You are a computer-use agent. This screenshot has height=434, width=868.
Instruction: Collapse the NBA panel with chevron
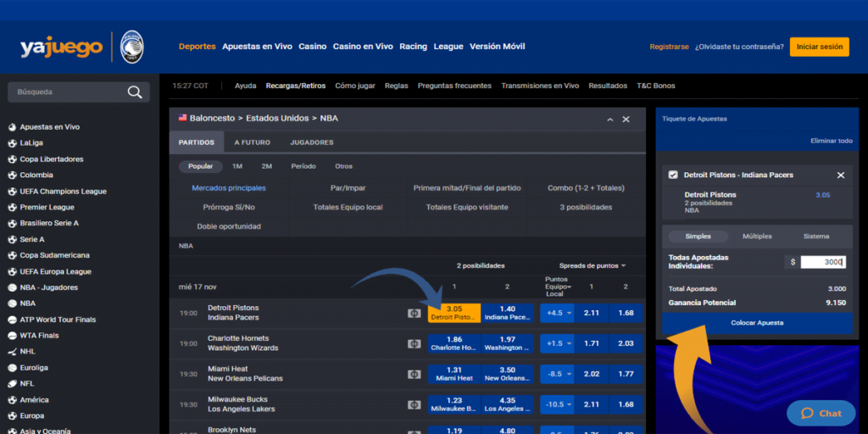(609, 120)
